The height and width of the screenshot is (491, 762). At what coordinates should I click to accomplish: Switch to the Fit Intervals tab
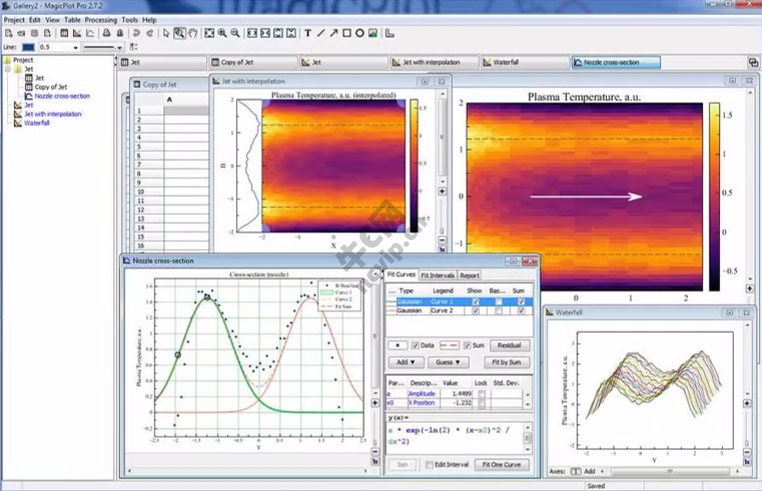pyautogui.click(x=437, y=275)
